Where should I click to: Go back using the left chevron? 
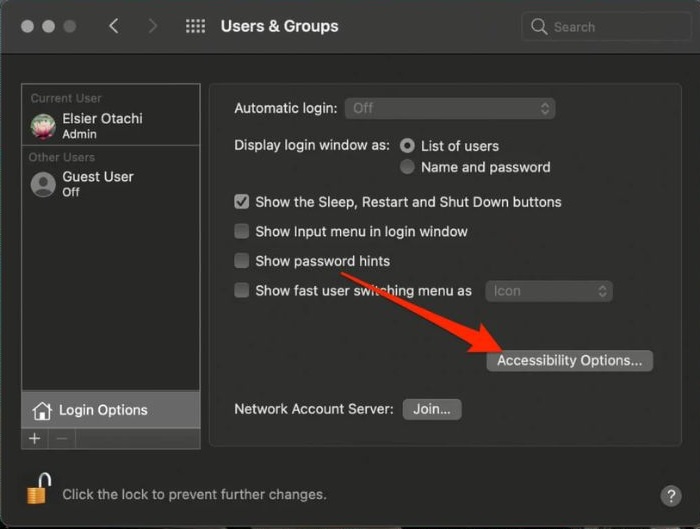pyautogui.click(x=113, y=26)
